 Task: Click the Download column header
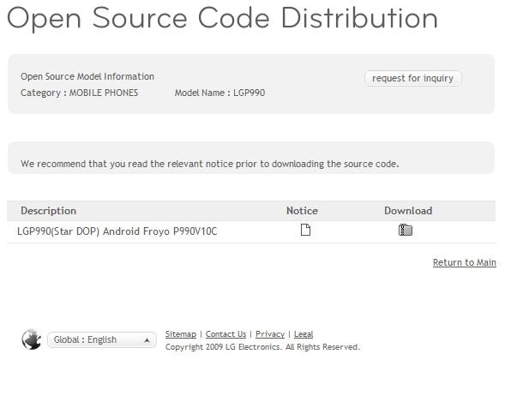point(408,211)
